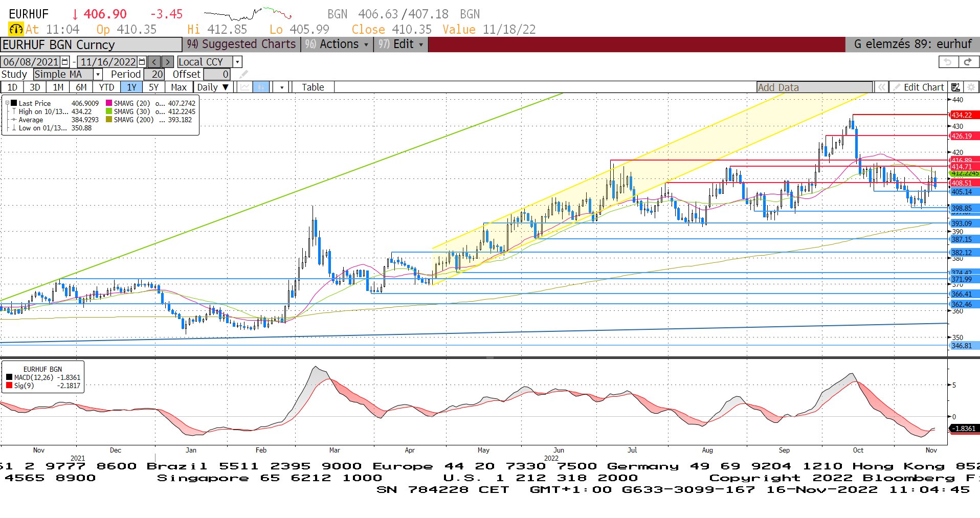Switch to line chart icon
Screen dimensions: 980x518
coord(245,87)
